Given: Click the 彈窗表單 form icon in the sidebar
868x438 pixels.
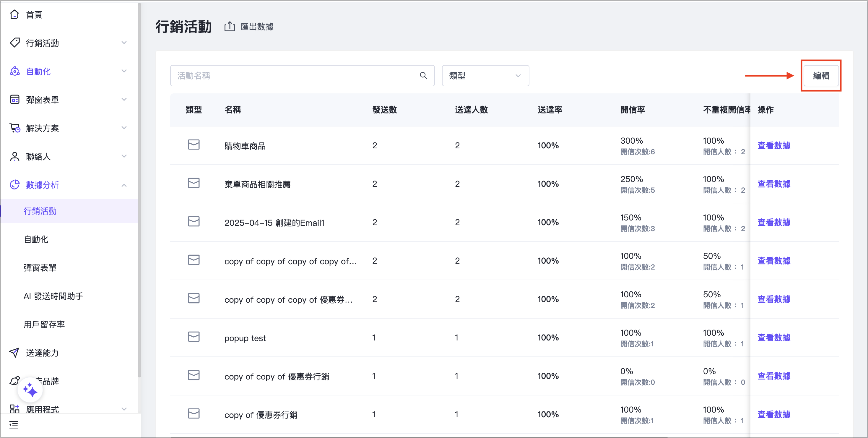Looking at the screenshot, I should (14, 100).
